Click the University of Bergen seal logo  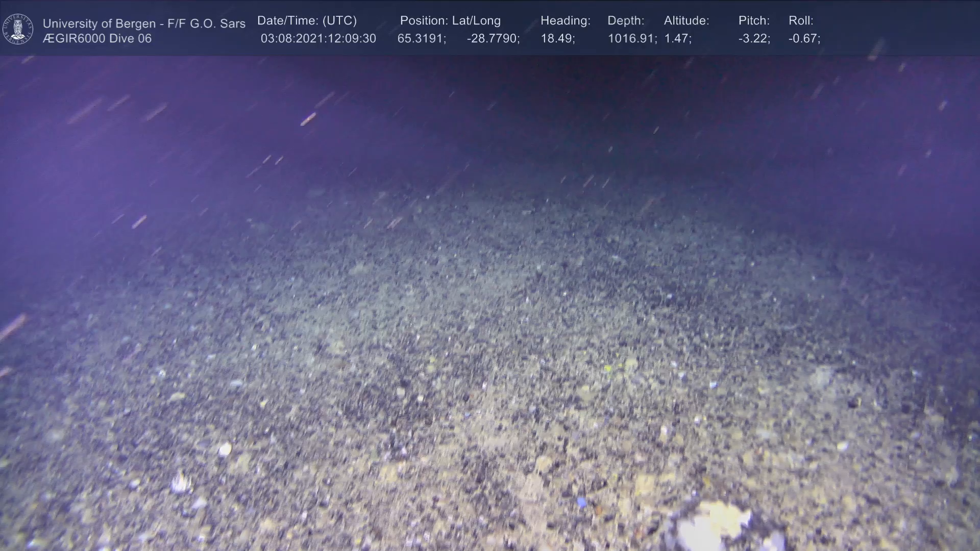point(18,29)
